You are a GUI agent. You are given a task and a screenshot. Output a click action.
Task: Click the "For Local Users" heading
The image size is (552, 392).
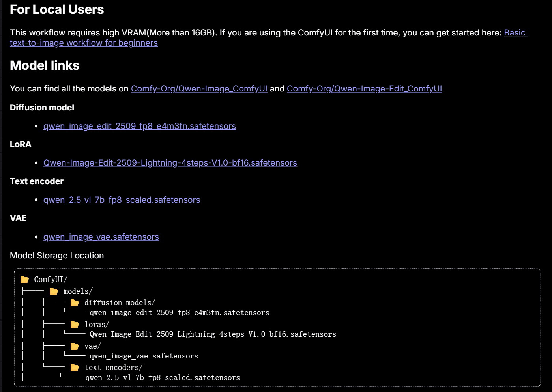click(57, 10)
